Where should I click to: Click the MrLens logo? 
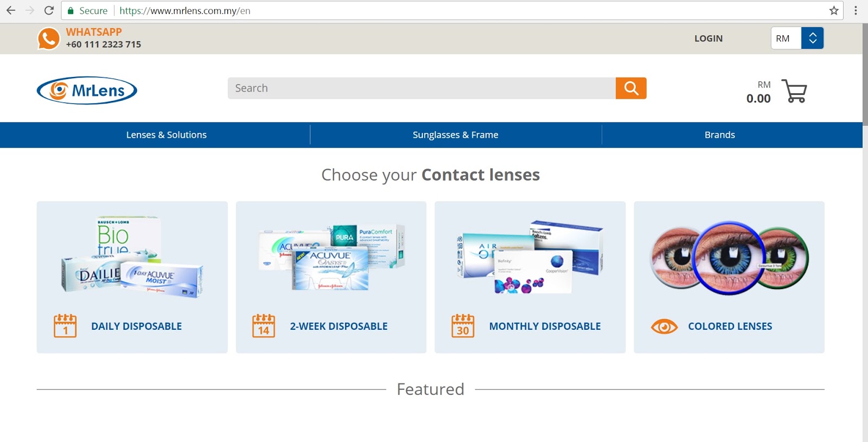[x=87, y=89]
